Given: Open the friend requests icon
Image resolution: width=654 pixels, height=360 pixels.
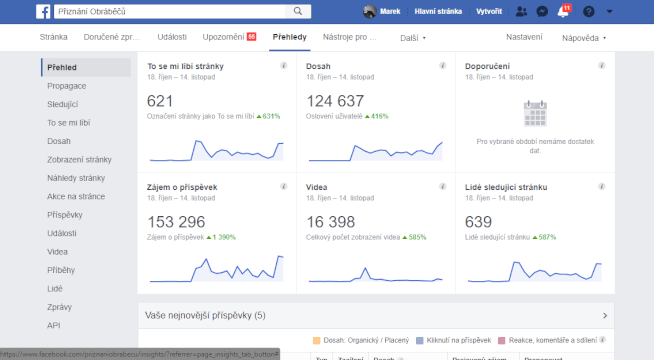Looking at the screenshot, I should [521, 11].
